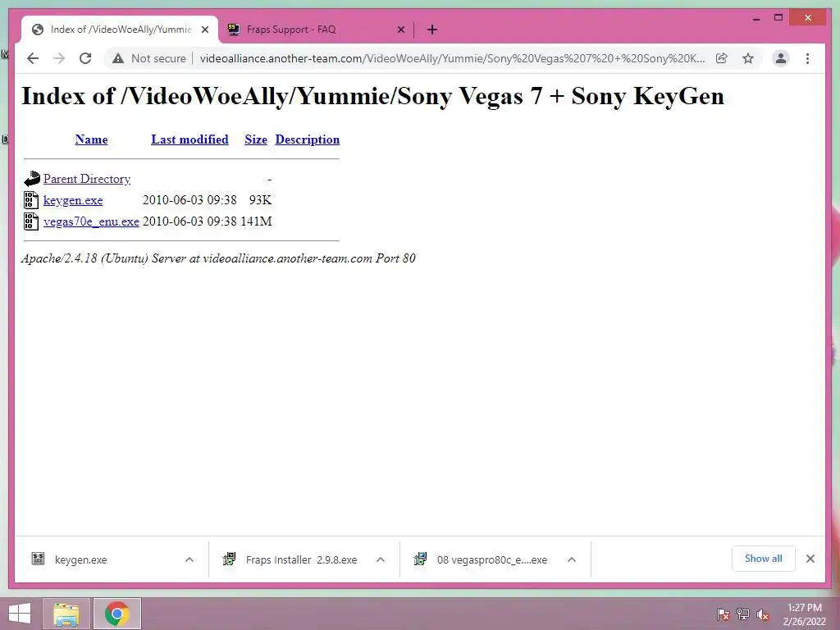Expand options for Fraps Installer download
The image size is (840, 630).
click(381, 559)
